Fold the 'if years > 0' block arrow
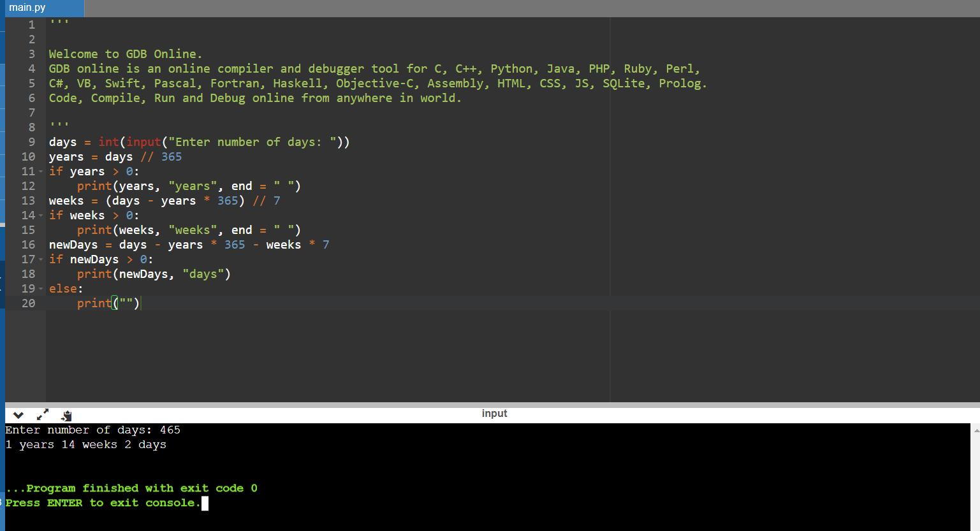 tap(41, 171)
